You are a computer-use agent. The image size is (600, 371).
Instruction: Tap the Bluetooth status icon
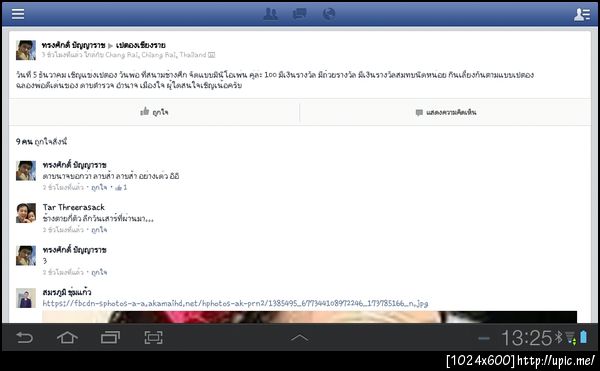(559, 337)
